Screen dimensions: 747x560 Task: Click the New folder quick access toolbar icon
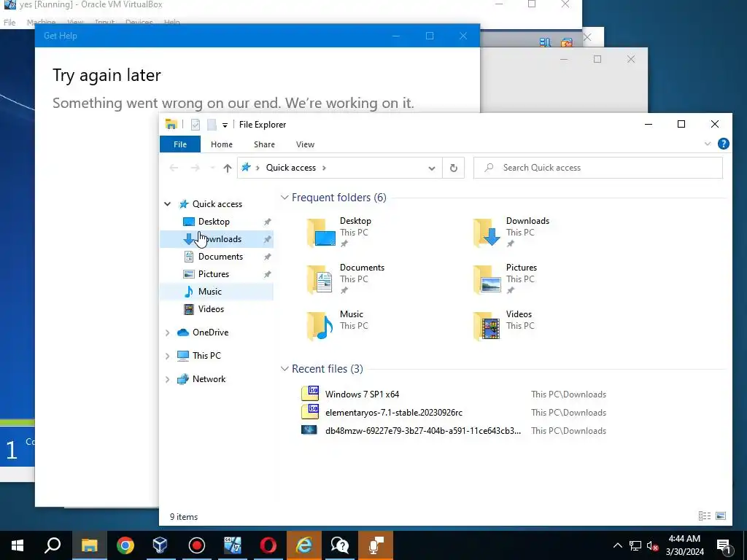click(x=212, y=125)
